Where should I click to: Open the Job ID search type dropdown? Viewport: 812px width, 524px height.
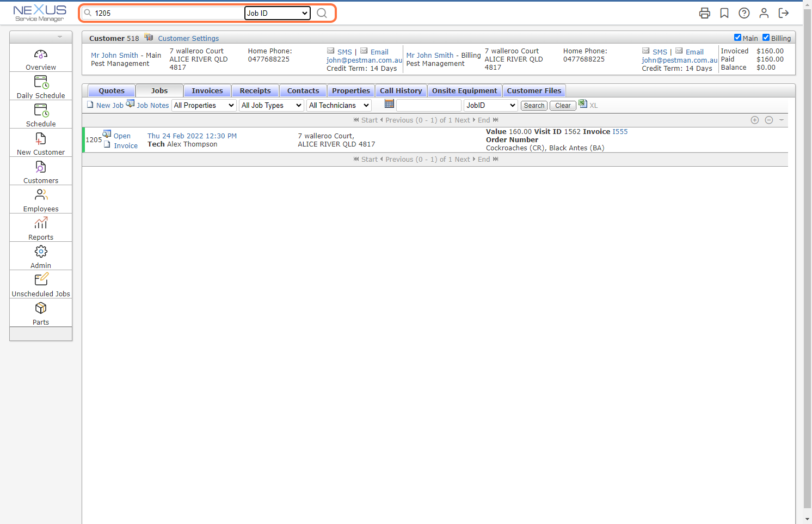(278, 13)
